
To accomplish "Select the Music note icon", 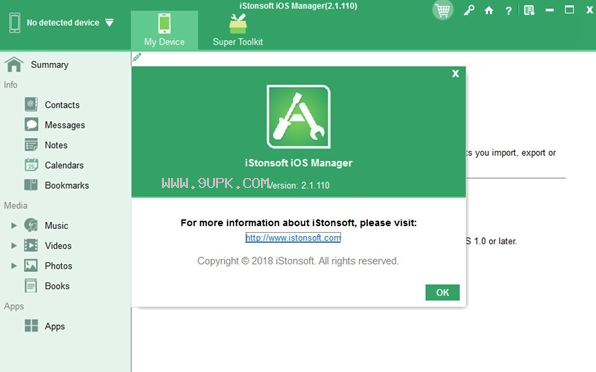I will point(31,225).
